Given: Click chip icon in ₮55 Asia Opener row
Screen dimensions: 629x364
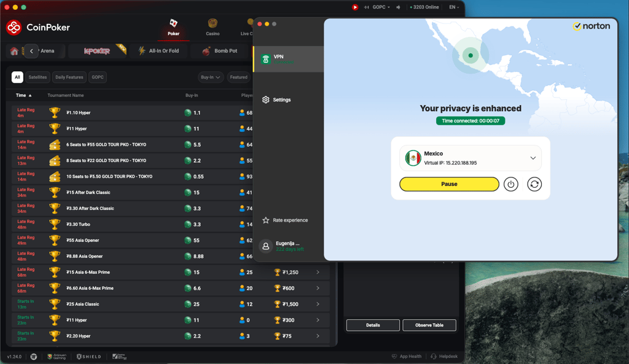Looking at the screenshot, I should click(x=187, y=241).
